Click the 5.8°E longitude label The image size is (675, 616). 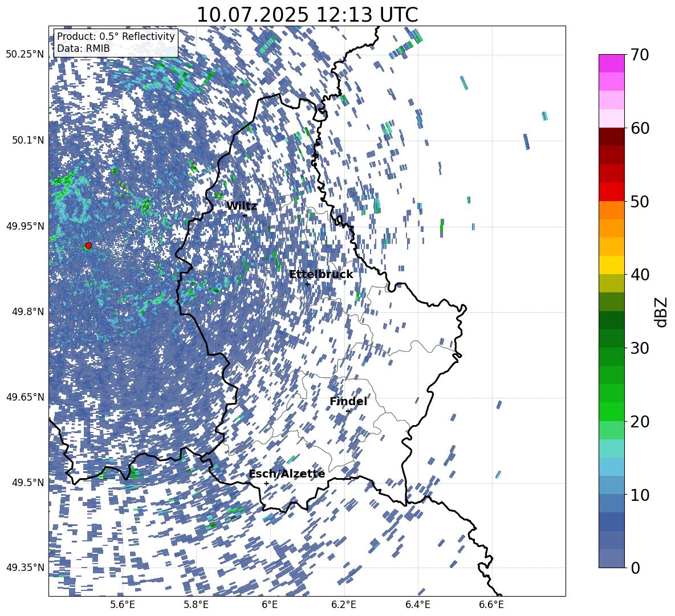pos(196,605)
